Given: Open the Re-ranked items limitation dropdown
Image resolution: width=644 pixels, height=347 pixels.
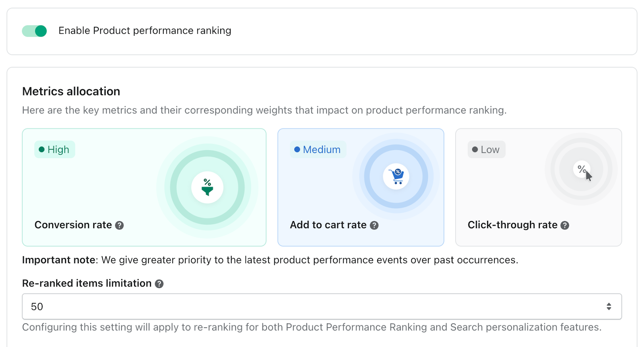Looking at the screenshot, I should [x=322, y=307].
